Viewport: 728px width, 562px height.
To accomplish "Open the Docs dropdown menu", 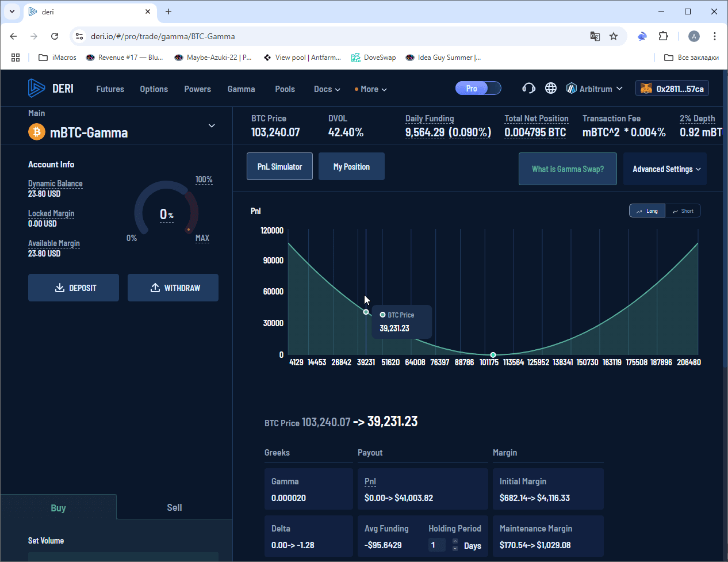I will click(x=327, y=89).
